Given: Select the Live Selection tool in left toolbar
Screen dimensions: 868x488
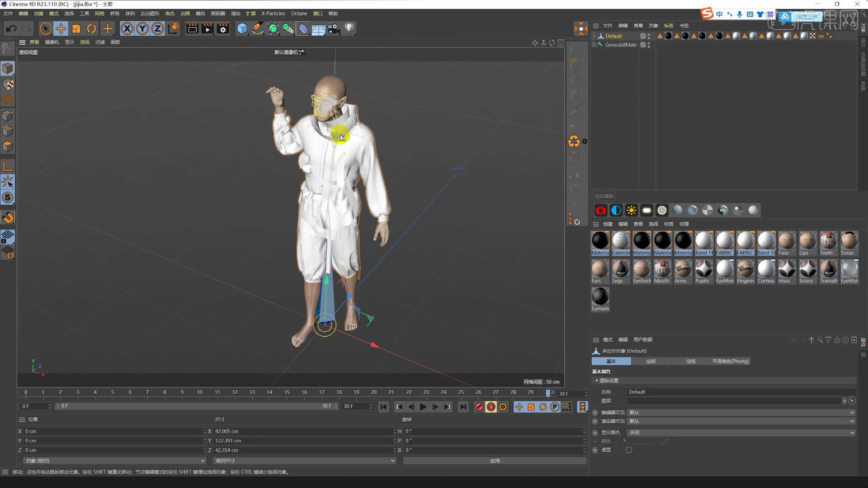Looking at the screenshot, I should click(x=46, y=28).
